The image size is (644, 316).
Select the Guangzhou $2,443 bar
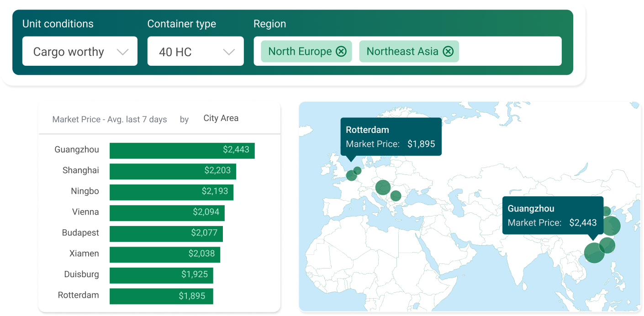182,150
